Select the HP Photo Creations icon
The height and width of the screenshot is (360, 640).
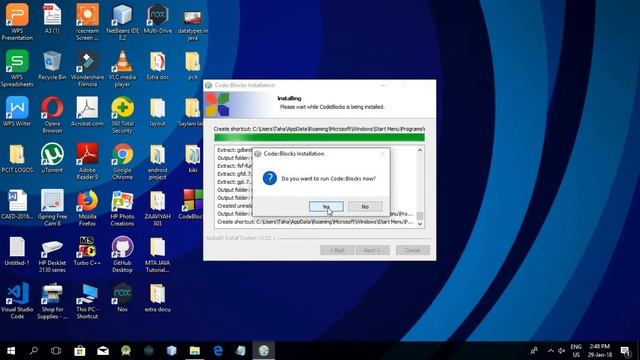pyautogui.click(x=122, y=207)
